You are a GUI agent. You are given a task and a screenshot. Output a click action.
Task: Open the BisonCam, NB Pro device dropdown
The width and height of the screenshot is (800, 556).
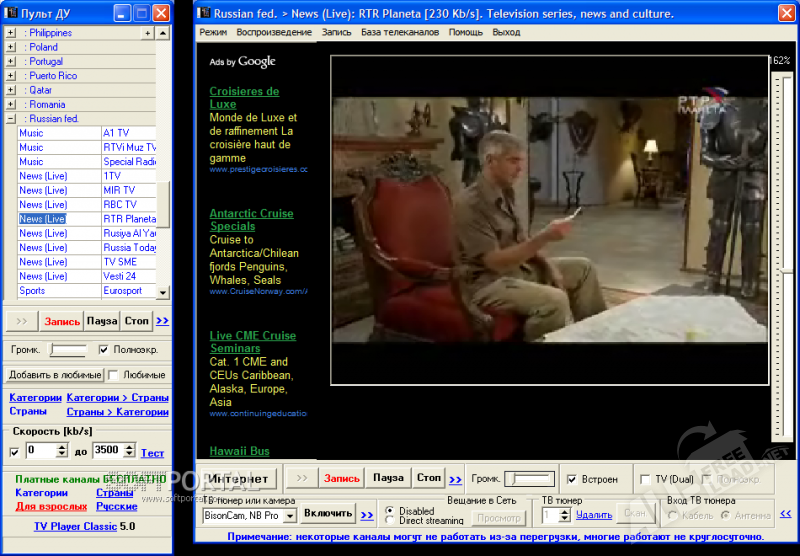(289, 516)
